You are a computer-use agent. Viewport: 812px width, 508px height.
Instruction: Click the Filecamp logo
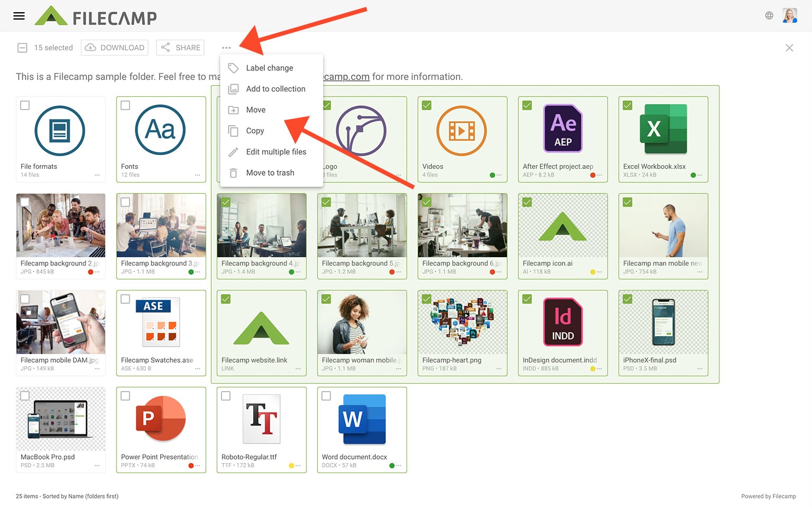[96, 16]
